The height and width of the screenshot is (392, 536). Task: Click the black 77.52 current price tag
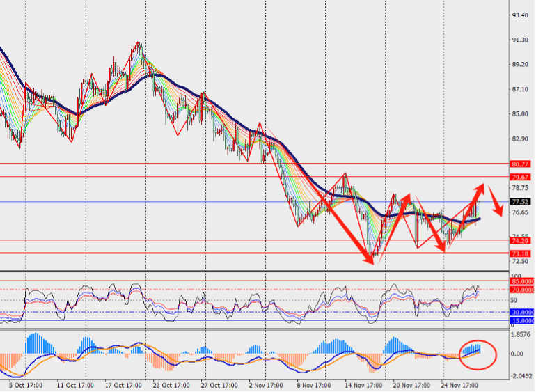520,202
